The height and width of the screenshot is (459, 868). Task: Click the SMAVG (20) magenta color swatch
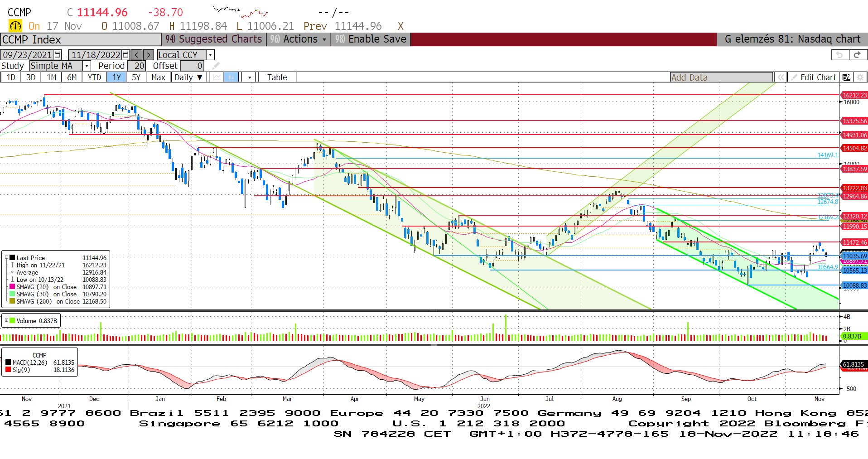pos(12,286)
